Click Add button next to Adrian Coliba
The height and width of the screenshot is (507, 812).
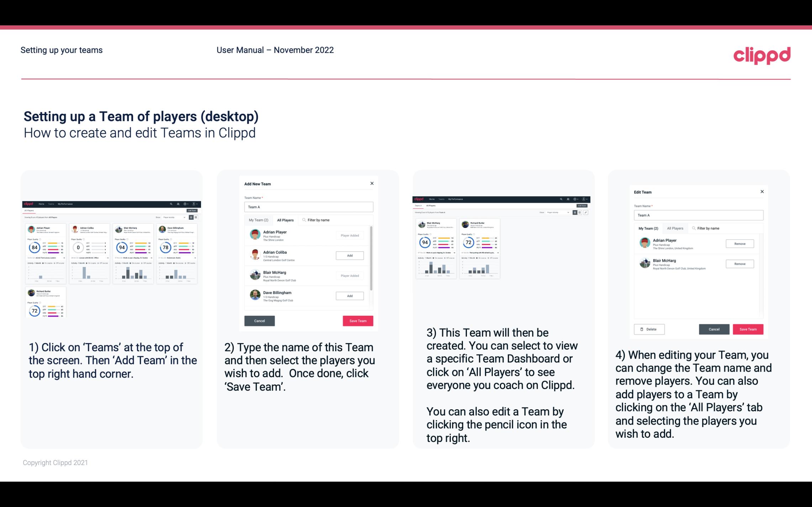(349, 255)
